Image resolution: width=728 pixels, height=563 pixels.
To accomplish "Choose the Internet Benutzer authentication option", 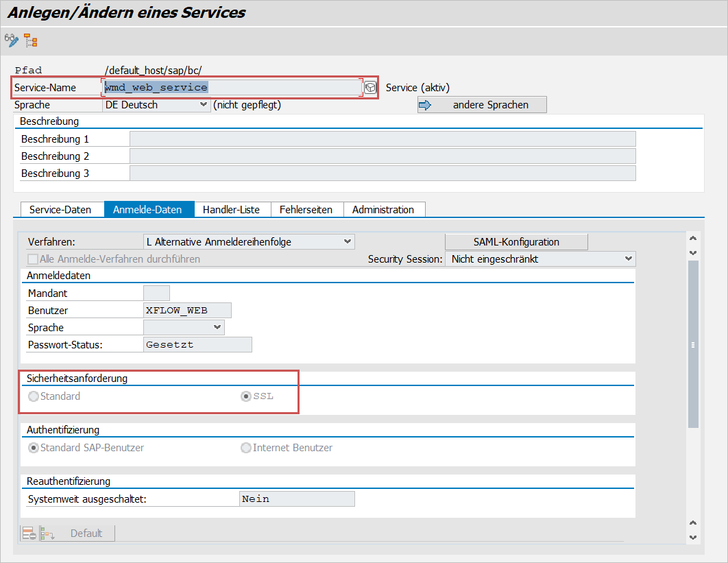I will 246,448.
